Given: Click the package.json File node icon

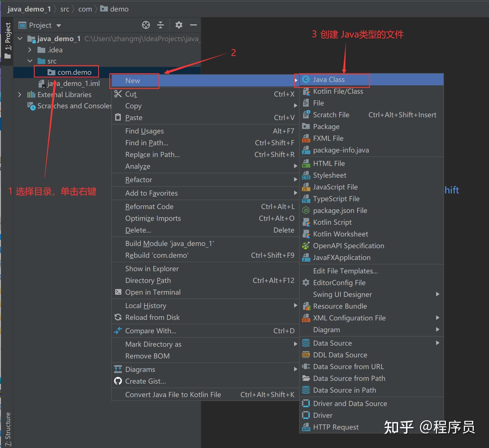Looking at the screenshot, I should pyautogui.click(x=306, y=210).
